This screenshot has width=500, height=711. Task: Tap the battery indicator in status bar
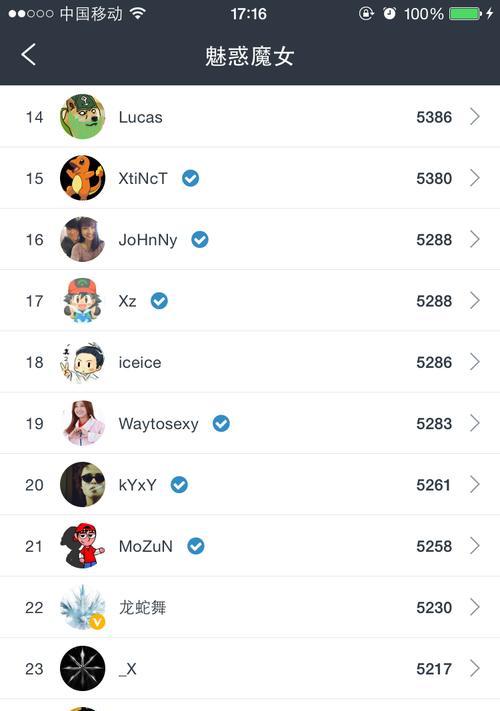[x=466, y=14]
